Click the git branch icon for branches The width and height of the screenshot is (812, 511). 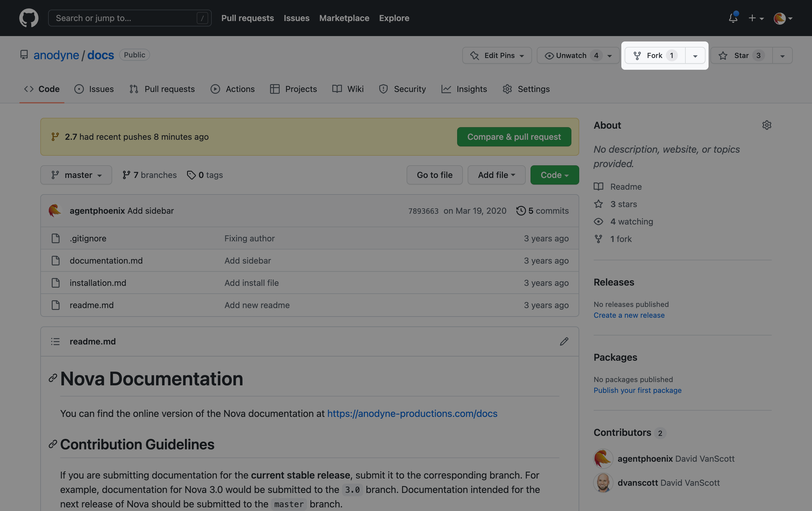point(125,175)
